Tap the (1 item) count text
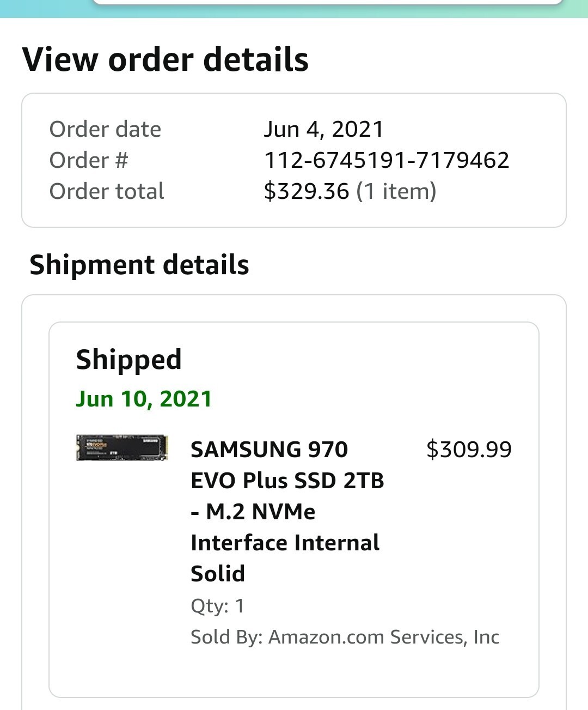The image size is (588, 710). coord(396,191)
